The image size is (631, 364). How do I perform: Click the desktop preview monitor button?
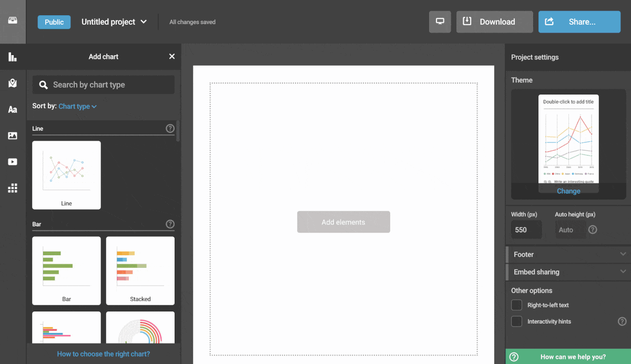click(x=440, y=22)
